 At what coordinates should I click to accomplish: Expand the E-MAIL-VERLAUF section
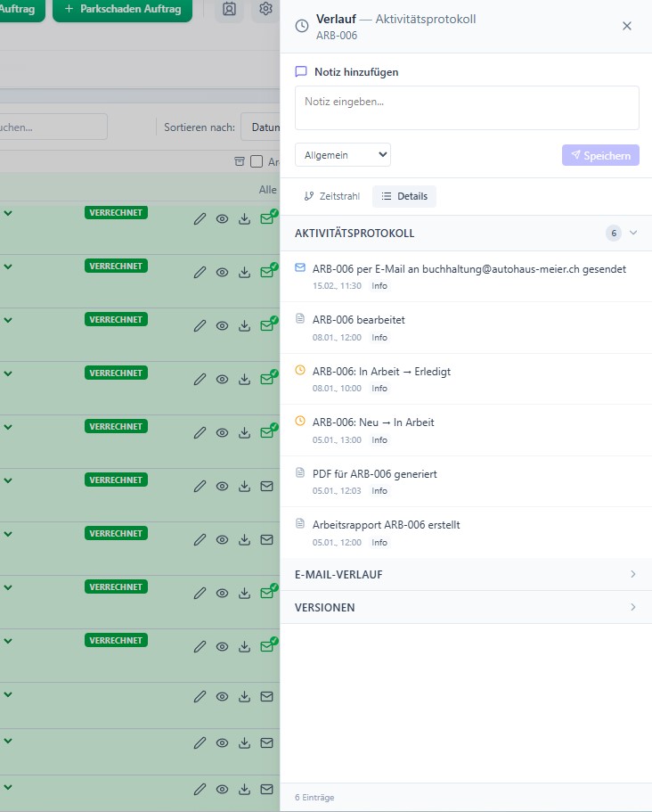point(466,574)
